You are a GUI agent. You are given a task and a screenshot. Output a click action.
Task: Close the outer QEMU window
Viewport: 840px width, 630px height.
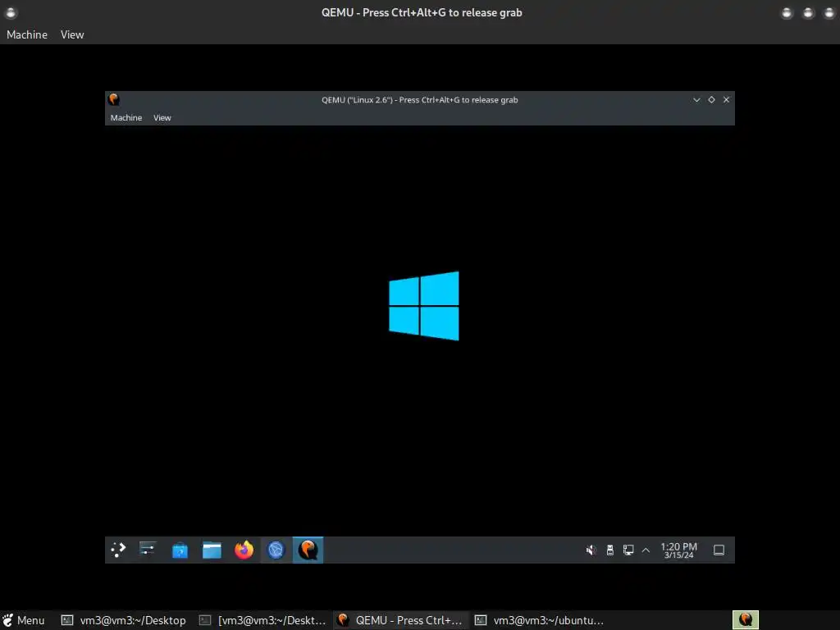(x=829, y=12)
